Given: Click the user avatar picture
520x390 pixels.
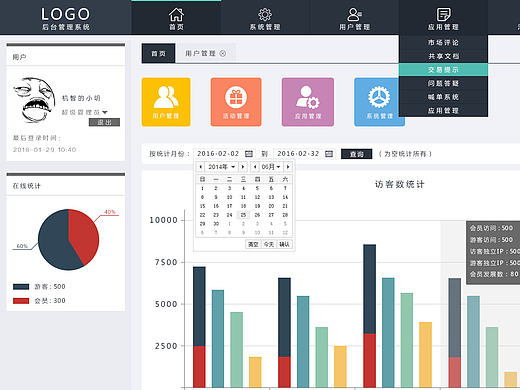Looking at the screenshot, I should [34, 99].
